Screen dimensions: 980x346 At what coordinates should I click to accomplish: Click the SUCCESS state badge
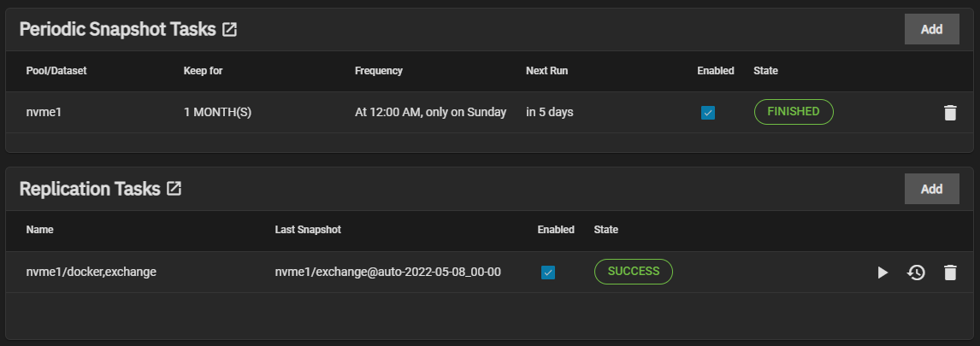633,272
